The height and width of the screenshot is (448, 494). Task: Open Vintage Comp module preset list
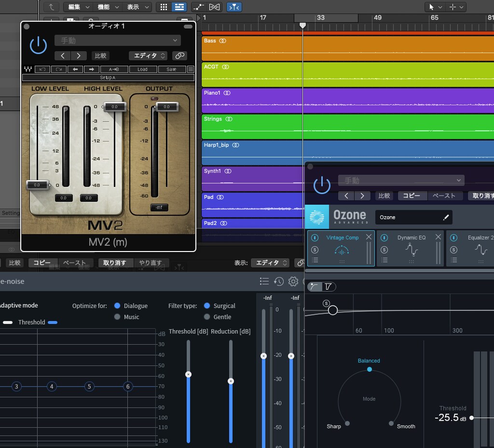315,260
